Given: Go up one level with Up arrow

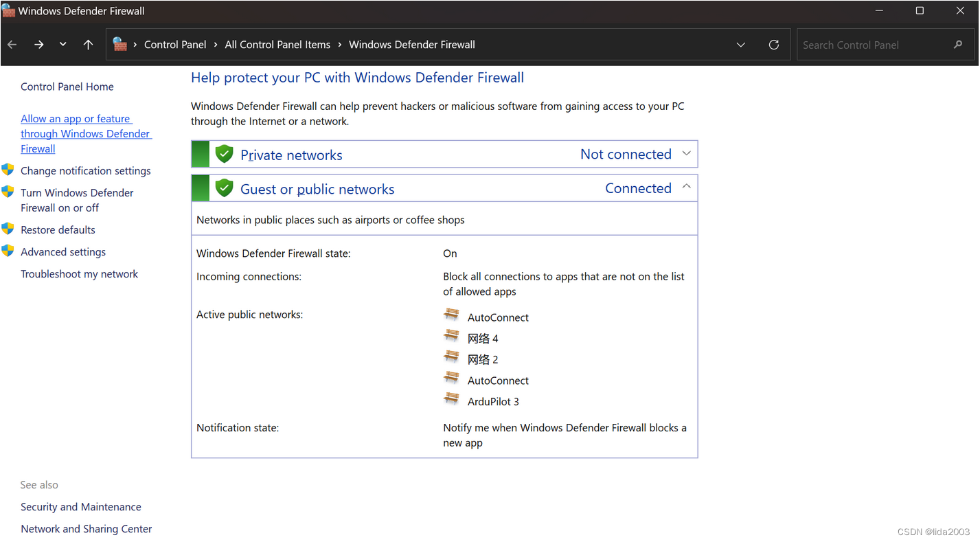Looking at the screenshot, I should point(88,45).
